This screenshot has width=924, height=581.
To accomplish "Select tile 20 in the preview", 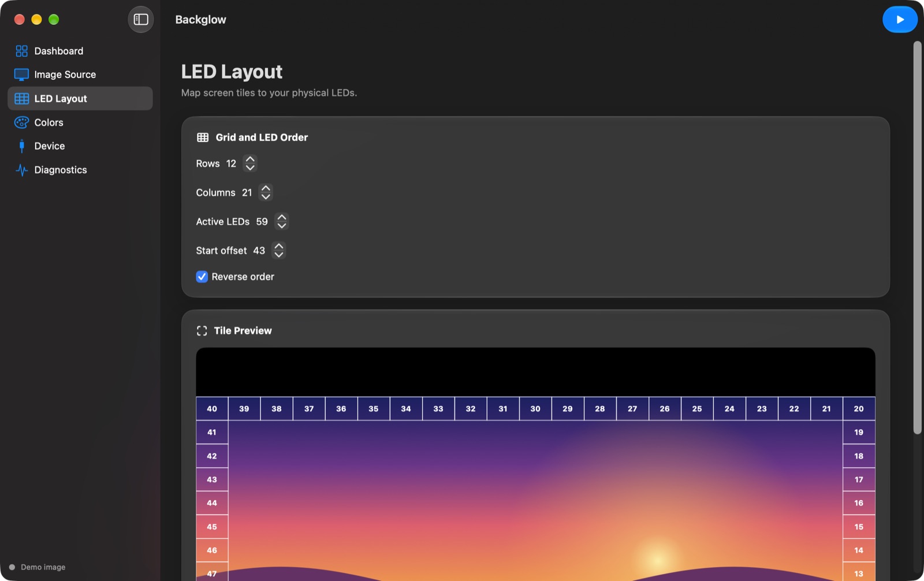I will [859, 408].
